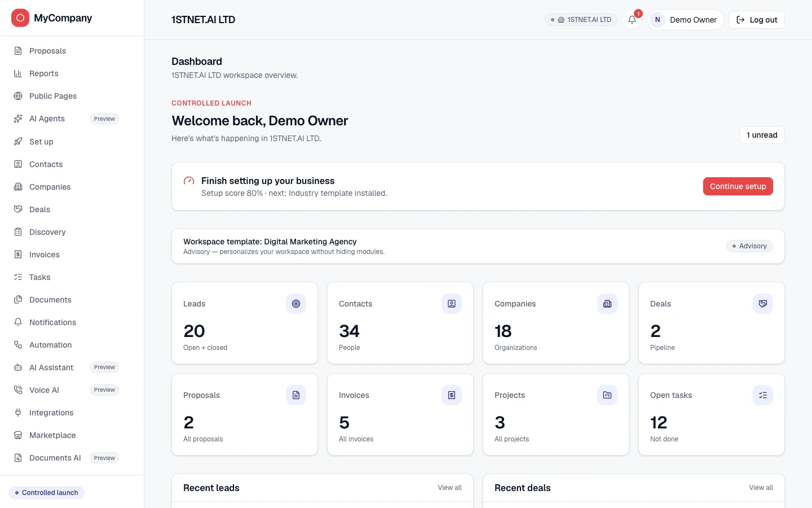812x508 pixels.
Task: Click the Public Pages globe icon
Action: point(18,96)
